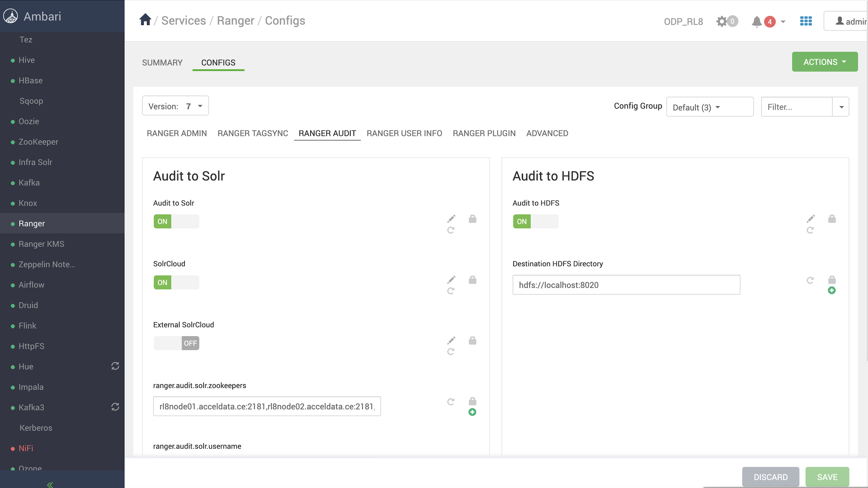This screenshot has width=868, height=488.
Task: Open background operations gear icon
Action: tap(721, 21)
